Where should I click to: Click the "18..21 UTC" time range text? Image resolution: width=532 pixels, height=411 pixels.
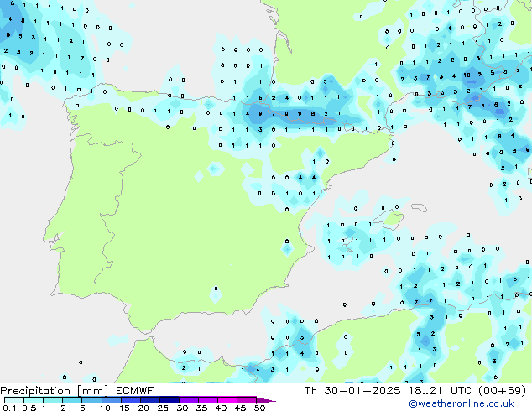point(440,391)
